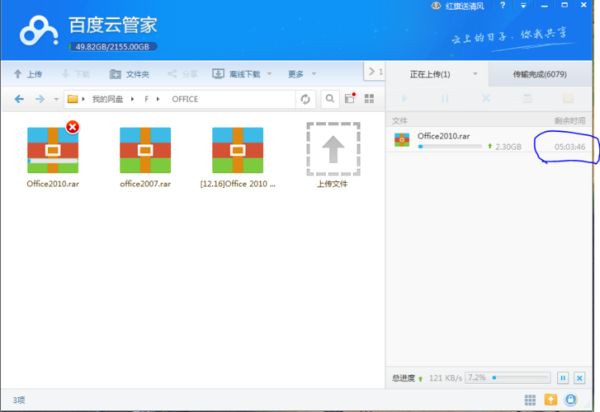Click the blue lock icon in status bar
600x412 pixels.
pyautogui.click(x=571, y=400)
